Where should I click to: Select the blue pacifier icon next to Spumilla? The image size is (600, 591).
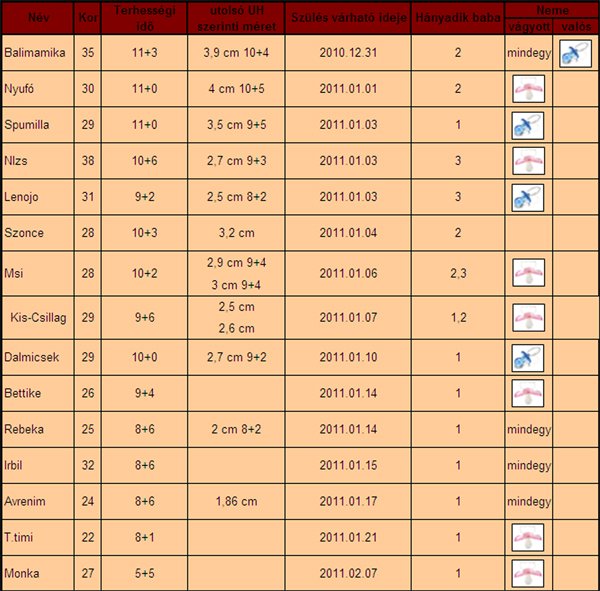click(x=527, y=125)
